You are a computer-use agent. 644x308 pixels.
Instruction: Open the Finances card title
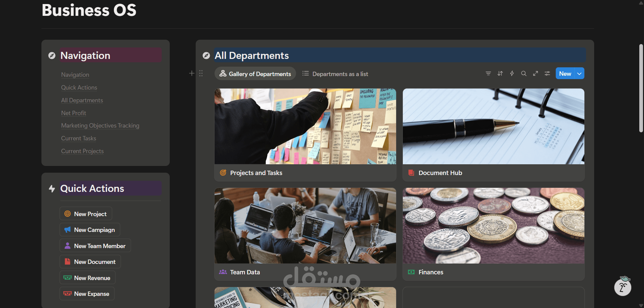point(431,272)
